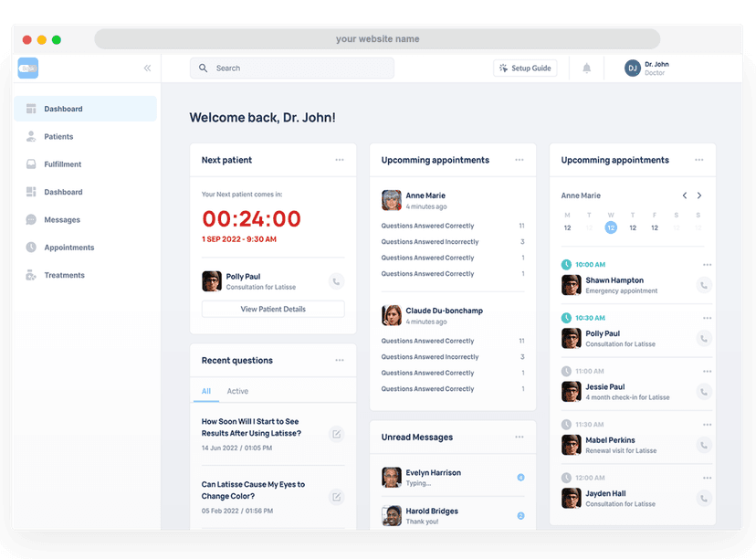756x559 pixels.
Task: Click the View Patient Details button
Action: 273,310
